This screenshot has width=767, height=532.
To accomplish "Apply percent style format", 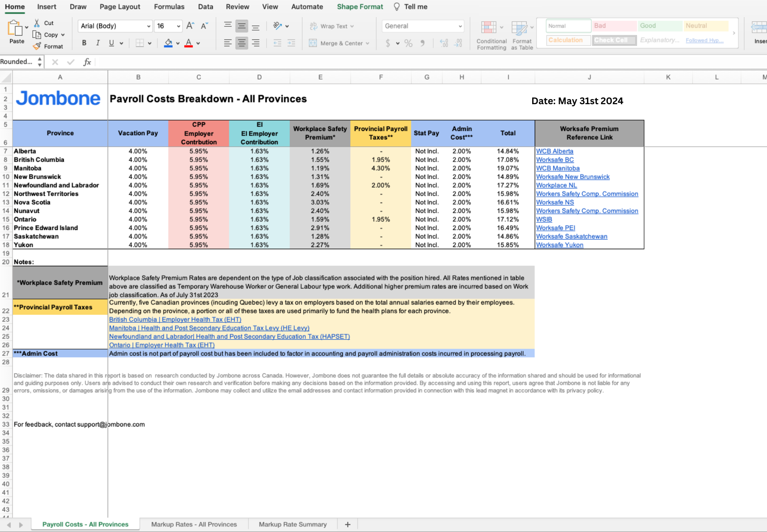I will coord(408,43).
